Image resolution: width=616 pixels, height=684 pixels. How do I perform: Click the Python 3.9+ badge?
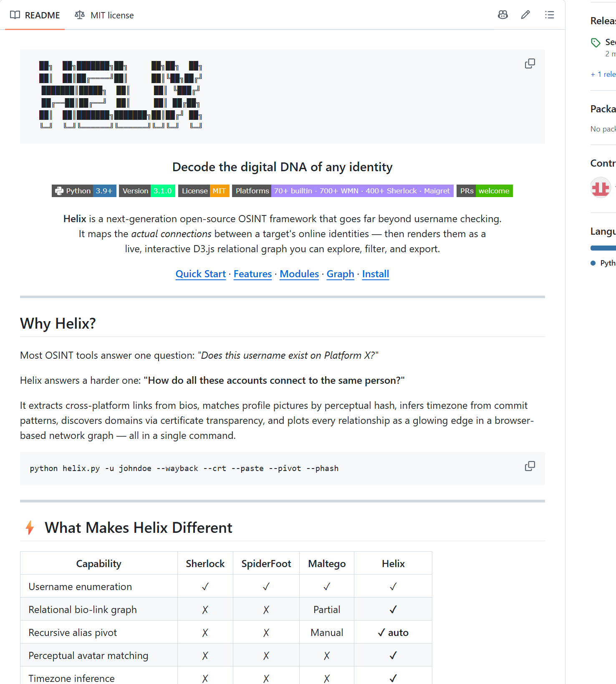[84, 191]
